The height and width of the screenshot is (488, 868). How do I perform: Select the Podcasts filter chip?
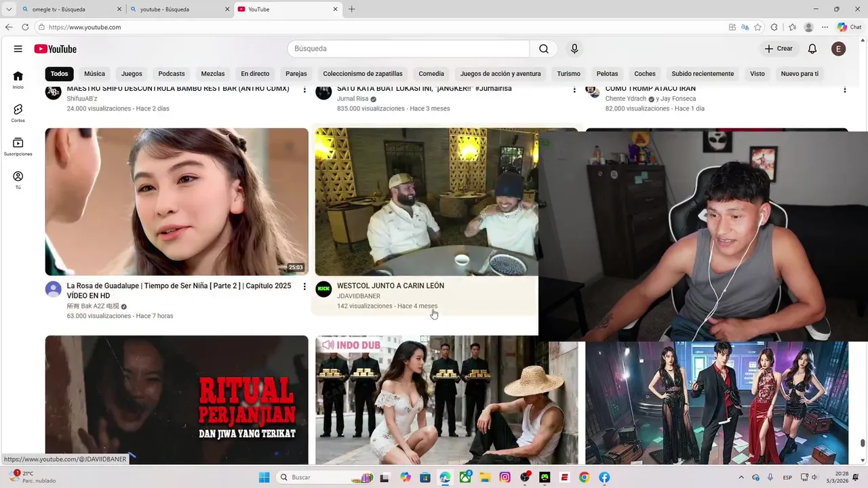tap(172, 74)
